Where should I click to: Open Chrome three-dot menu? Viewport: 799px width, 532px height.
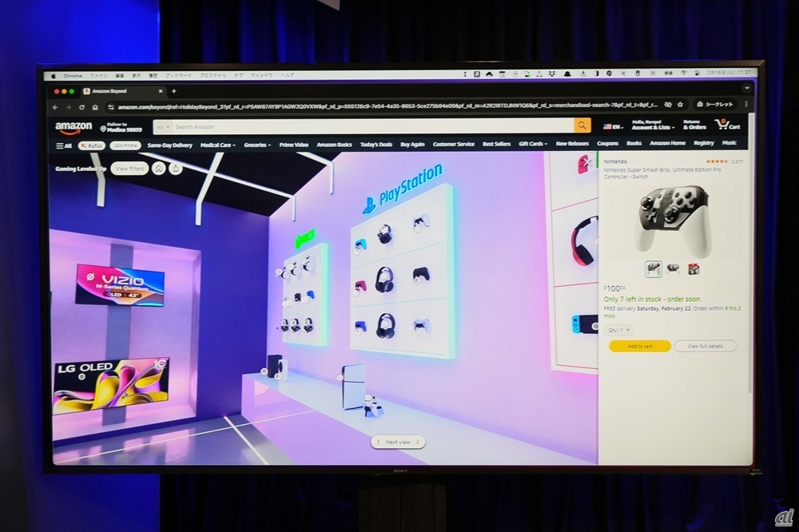pyautogui.click(x=746, y=104)
